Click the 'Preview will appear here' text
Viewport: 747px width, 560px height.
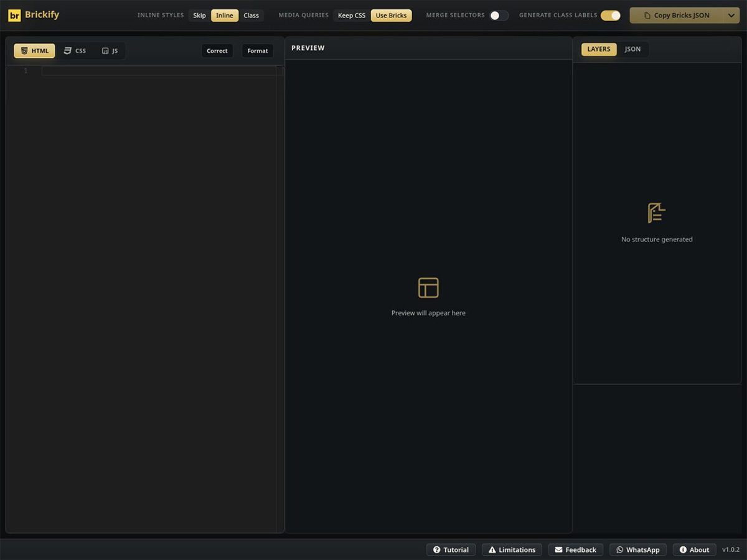[428, 313]
